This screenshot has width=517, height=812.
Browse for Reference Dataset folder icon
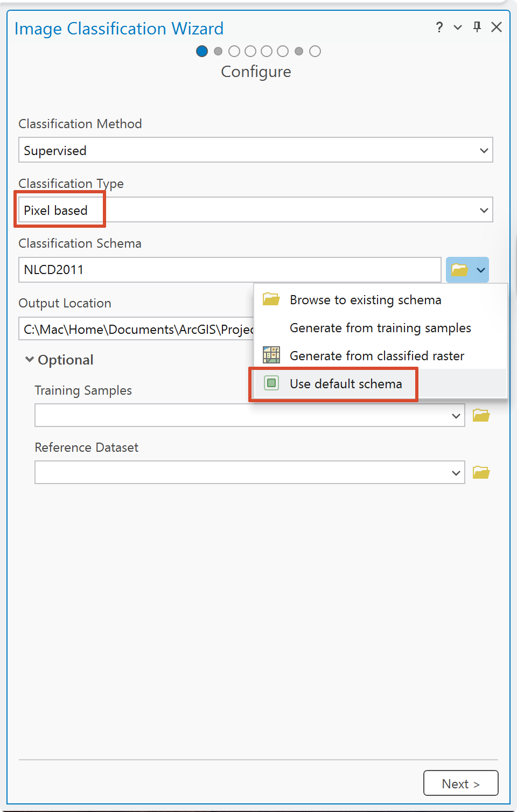click(x=481, y=472)
